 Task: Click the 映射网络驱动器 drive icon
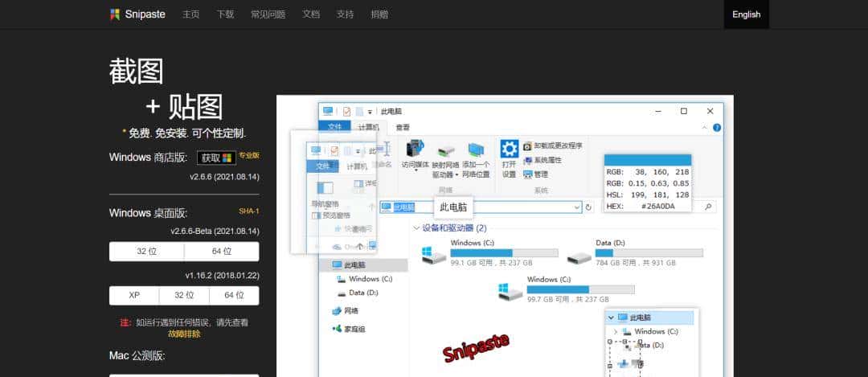[x=445, y=151]
